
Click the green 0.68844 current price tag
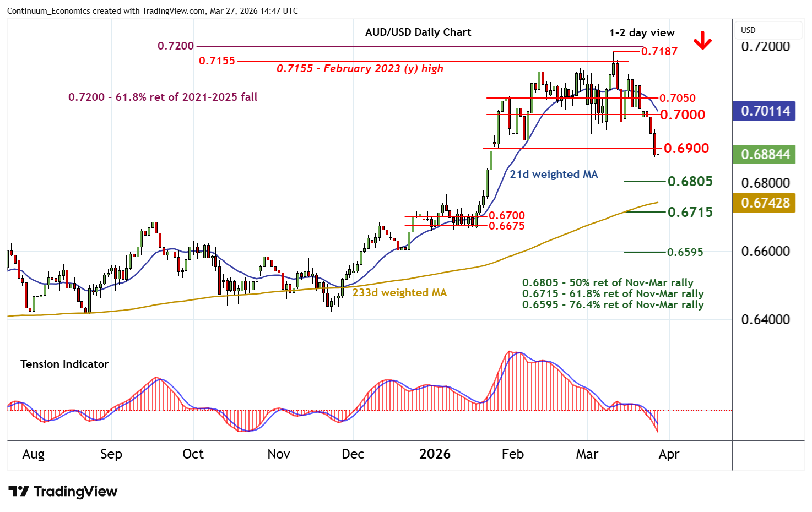point(765,155)
